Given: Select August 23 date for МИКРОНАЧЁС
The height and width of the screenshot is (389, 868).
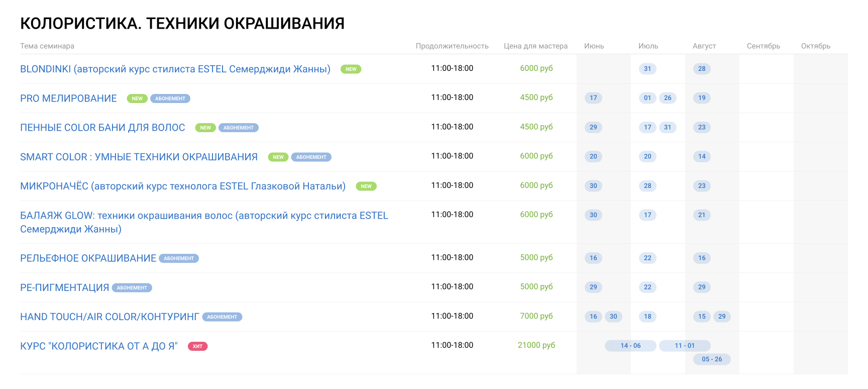Looking at the screenshot, I should (702, 185).
